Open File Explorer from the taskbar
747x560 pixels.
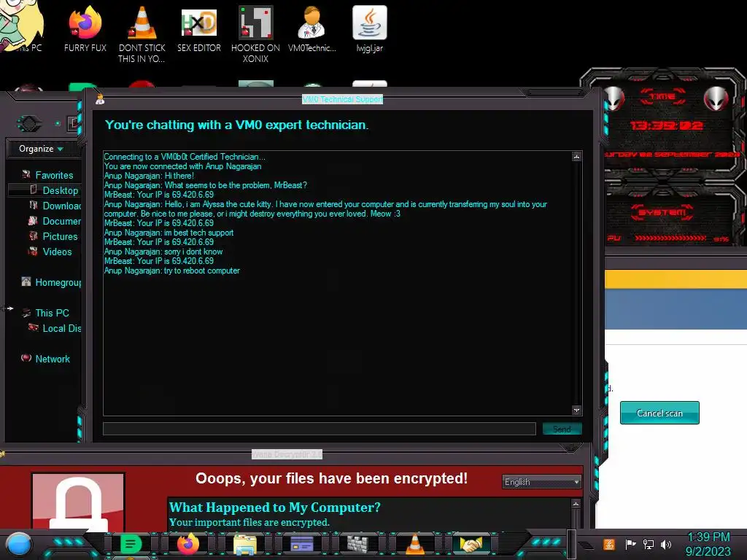[x=245, y=544]
